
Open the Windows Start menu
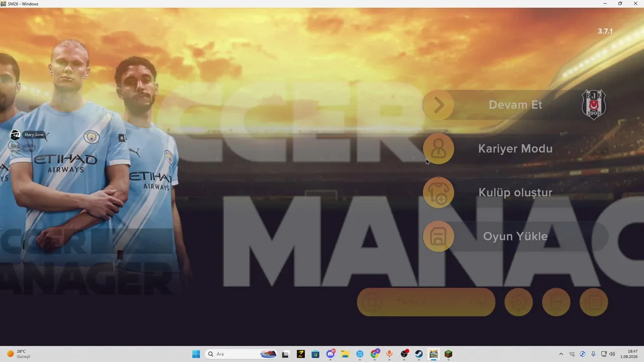[x=196, y=354]
